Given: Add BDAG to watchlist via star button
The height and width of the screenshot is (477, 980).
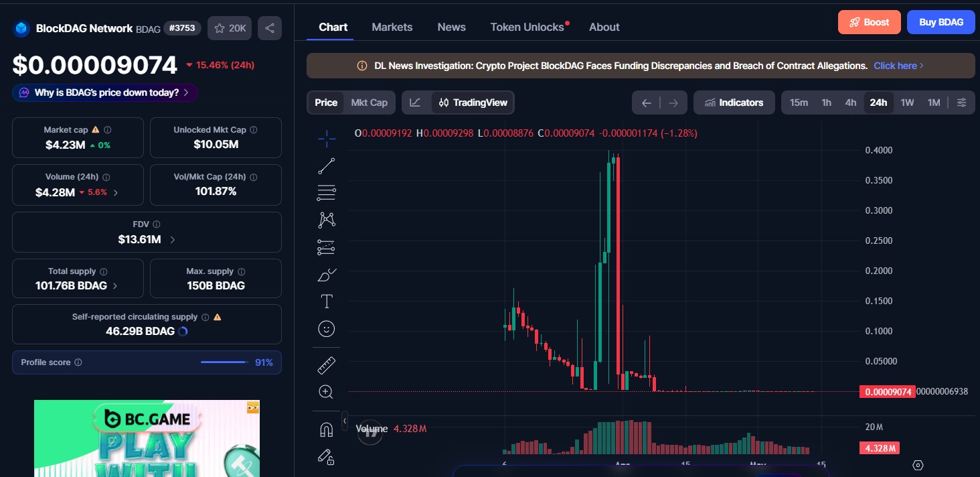Looking at the screenshot, I should [x=230, y=28].
